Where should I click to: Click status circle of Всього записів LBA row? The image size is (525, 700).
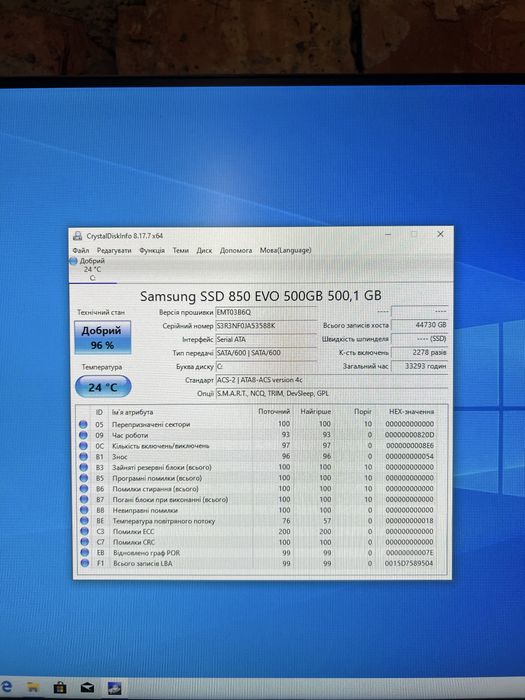(x=84, y=563)
